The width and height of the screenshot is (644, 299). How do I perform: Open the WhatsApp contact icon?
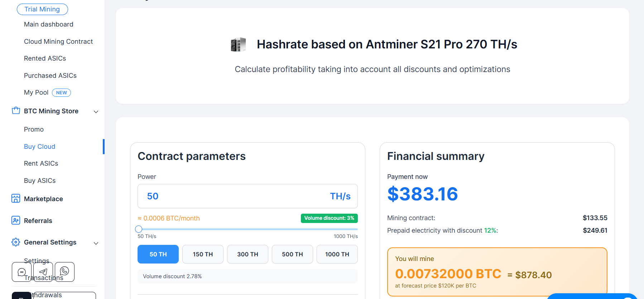point(64,272)
